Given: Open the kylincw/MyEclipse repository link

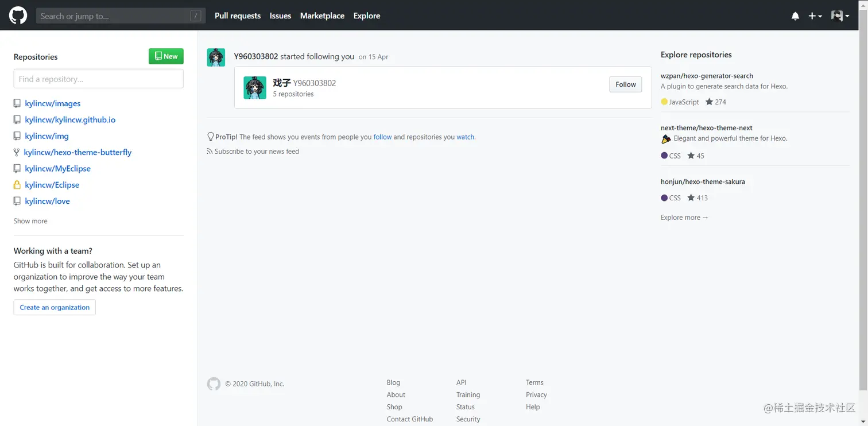Looking at the screenshot, I should 57,169.
